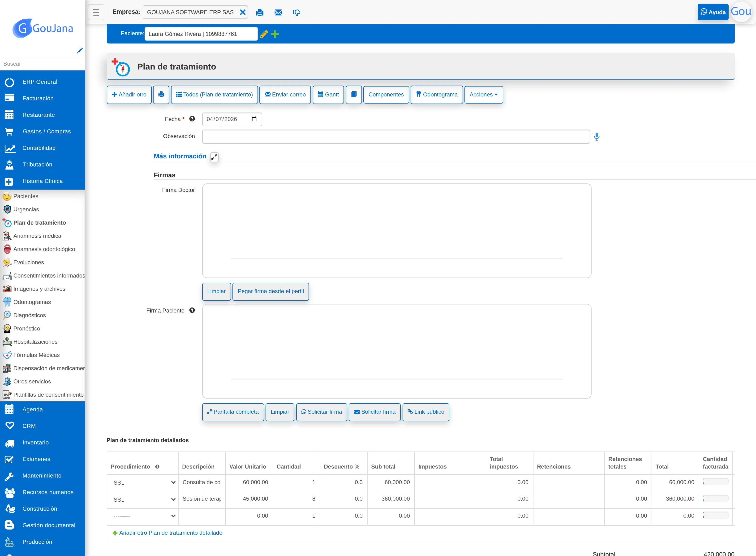Open ERP General menu
The height and width of the screenshot is (556, 756).
tap(42, 82)
